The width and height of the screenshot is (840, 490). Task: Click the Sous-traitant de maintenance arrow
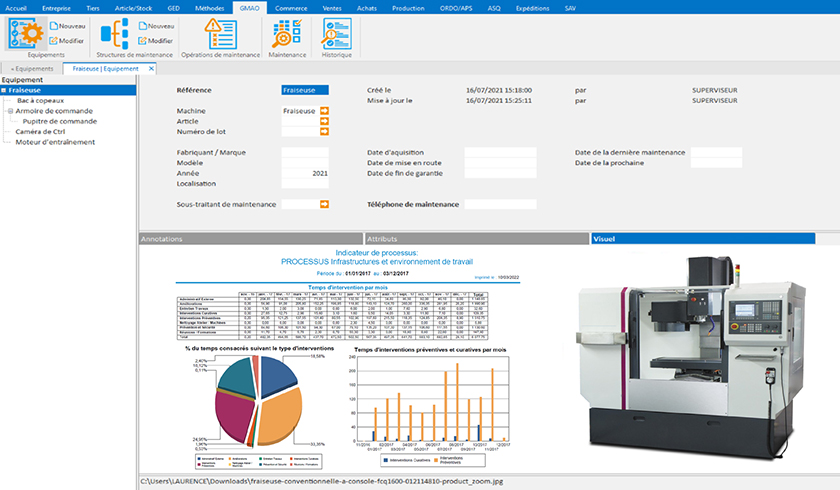pos(324,204)
